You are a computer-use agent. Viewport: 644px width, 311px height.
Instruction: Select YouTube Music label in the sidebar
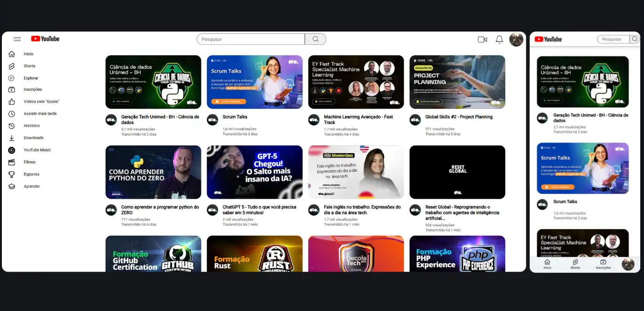click(37, 150)
